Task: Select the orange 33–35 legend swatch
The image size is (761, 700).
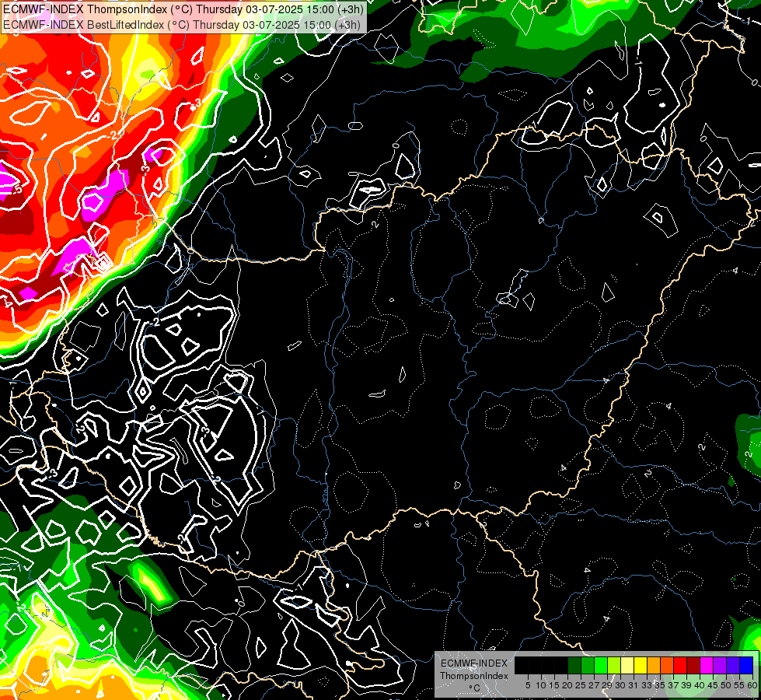Action: coord(654,666)
